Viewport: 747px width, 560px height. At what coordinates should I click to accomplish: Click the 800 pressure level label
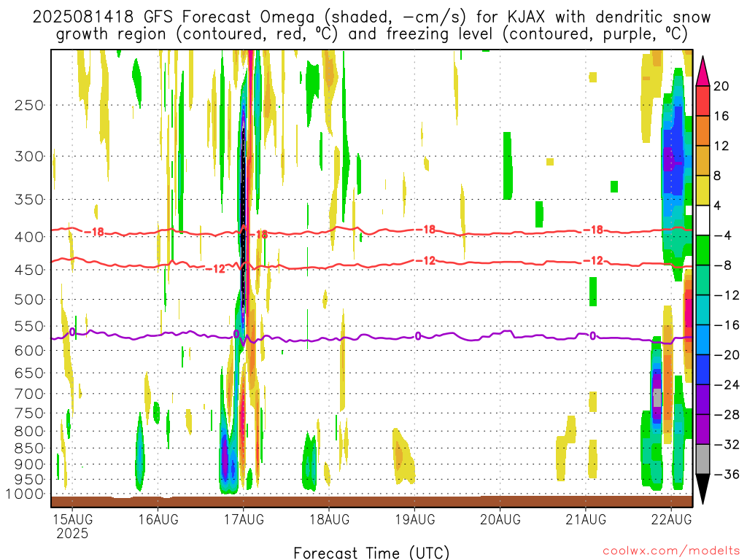click(x=29, y=432)
